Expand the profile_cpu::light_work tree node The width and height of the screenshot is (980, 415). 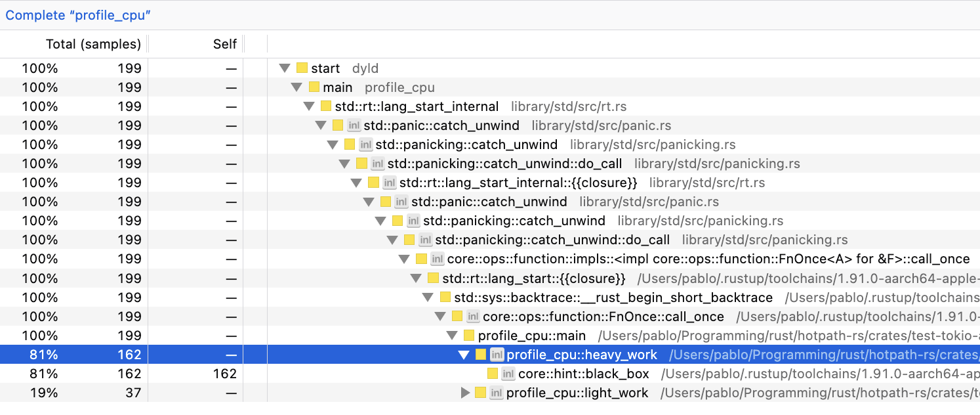466,392
